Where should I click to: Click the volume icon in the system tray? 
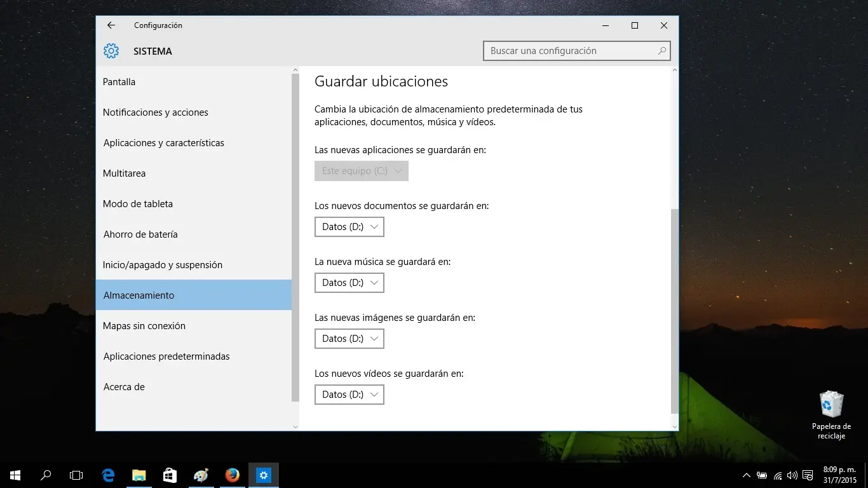(x=792, y=475)
